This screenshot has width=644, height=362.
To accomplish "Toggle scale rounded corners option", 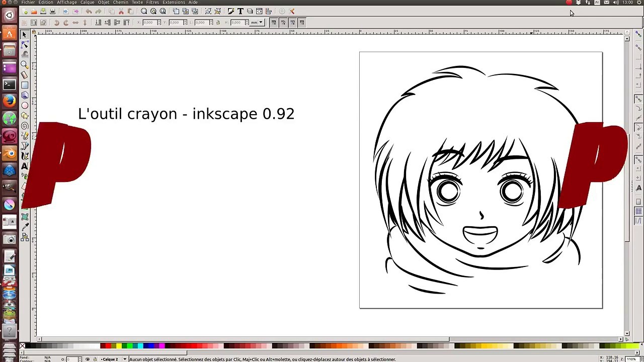I will [283, 22].
